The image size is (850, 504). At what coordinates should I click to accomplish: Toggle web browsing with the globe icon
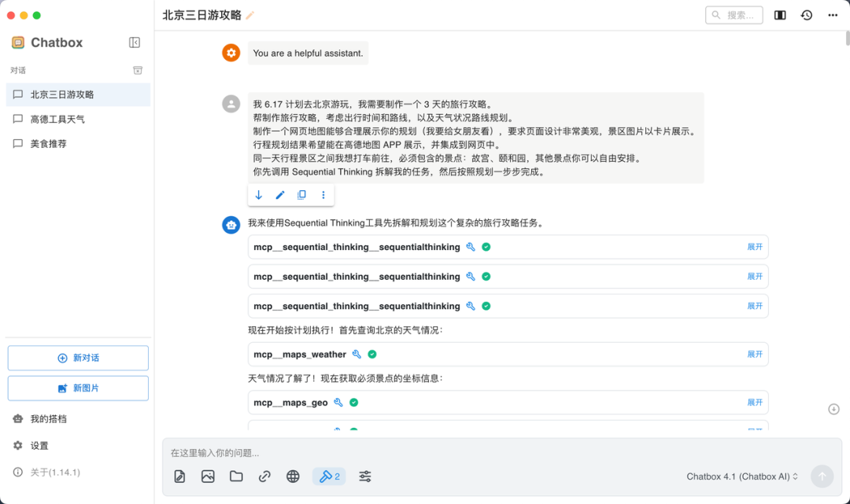pos(293,476)
